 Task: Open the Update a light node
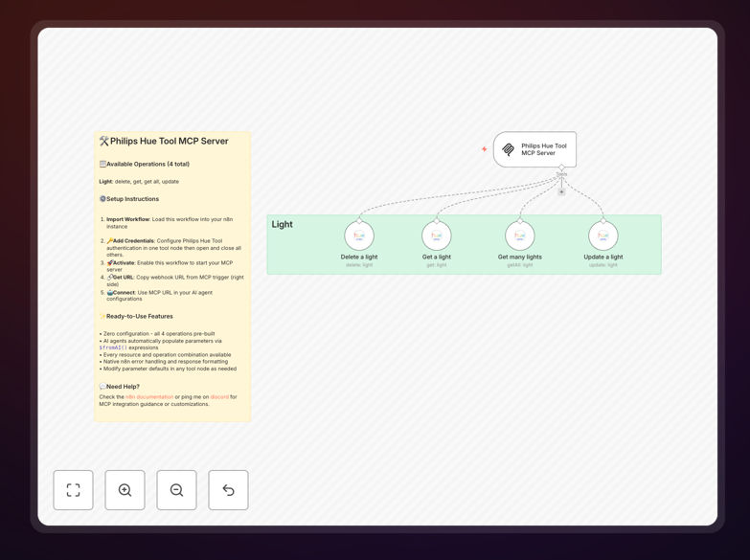point(603,235)
